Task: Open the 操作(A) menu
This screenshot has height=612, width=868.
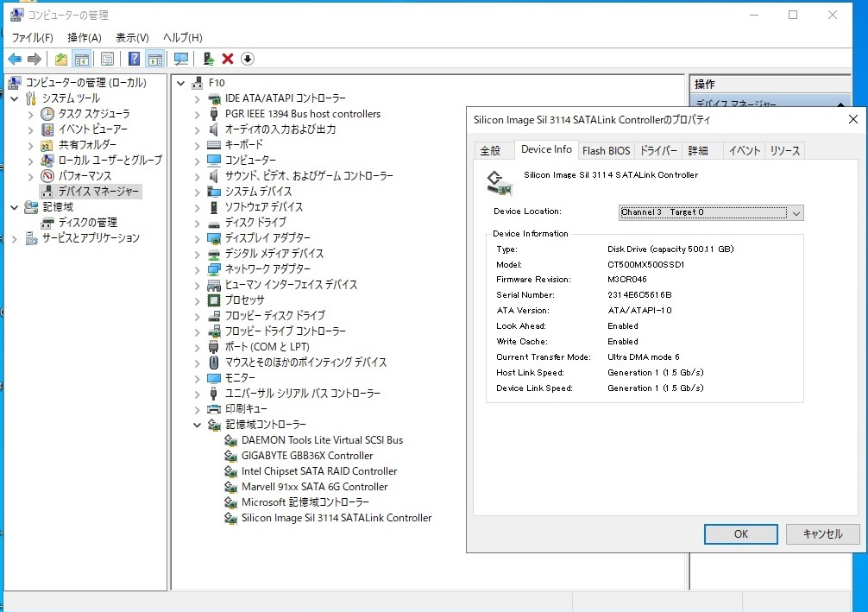Action: [x=85, y=38]
